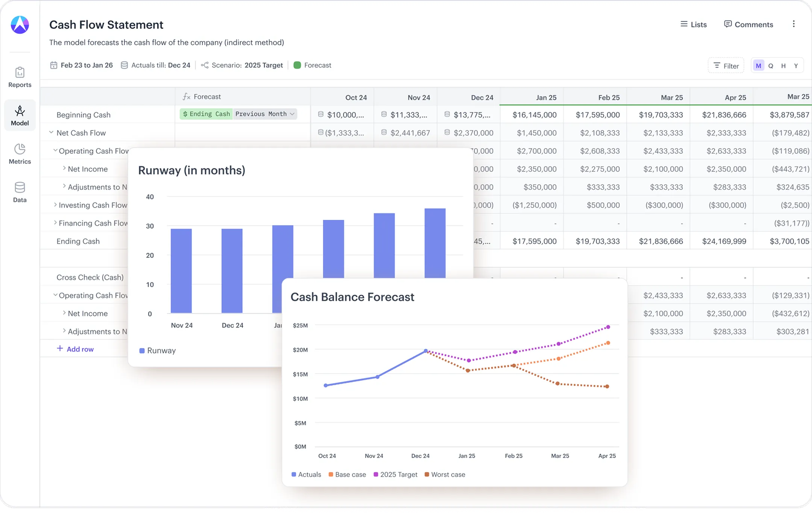This screenshot has height=513, width=812.
Task: Open the Lists menu
Action: tap(694, 24)
